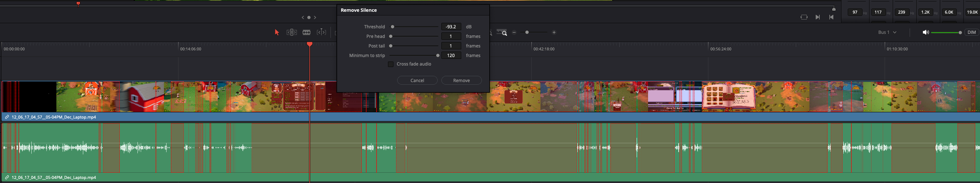Click the timeline zoom slider handle
Screen dimensions: 980x183
click(x=527, y=32)
